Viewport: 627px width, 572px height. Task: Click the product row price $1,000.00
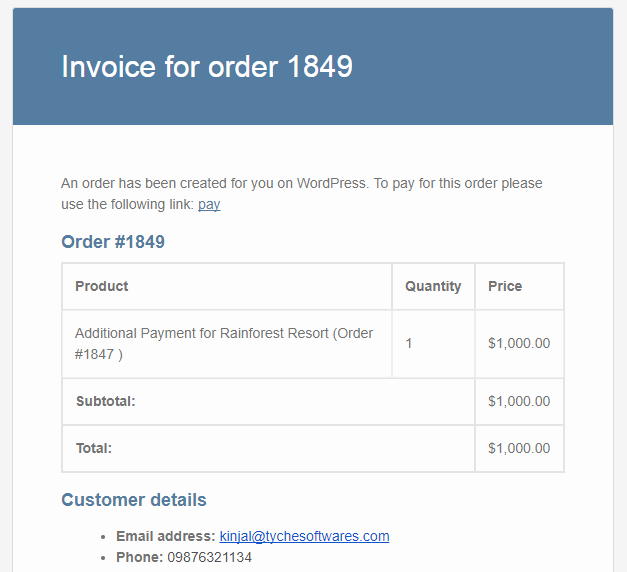click(519, 343)
